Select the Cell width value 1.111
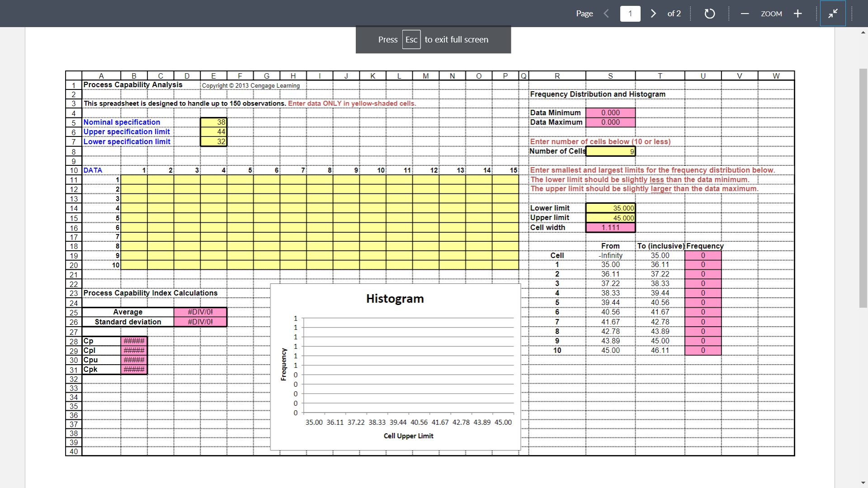The image size is (868, 488). tap(610, 227)
